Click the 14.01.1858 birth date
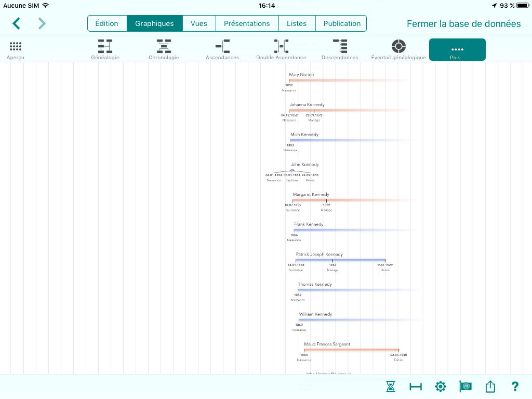The height and width of the screenshot is (399, 532). click(x=296, y=265)
